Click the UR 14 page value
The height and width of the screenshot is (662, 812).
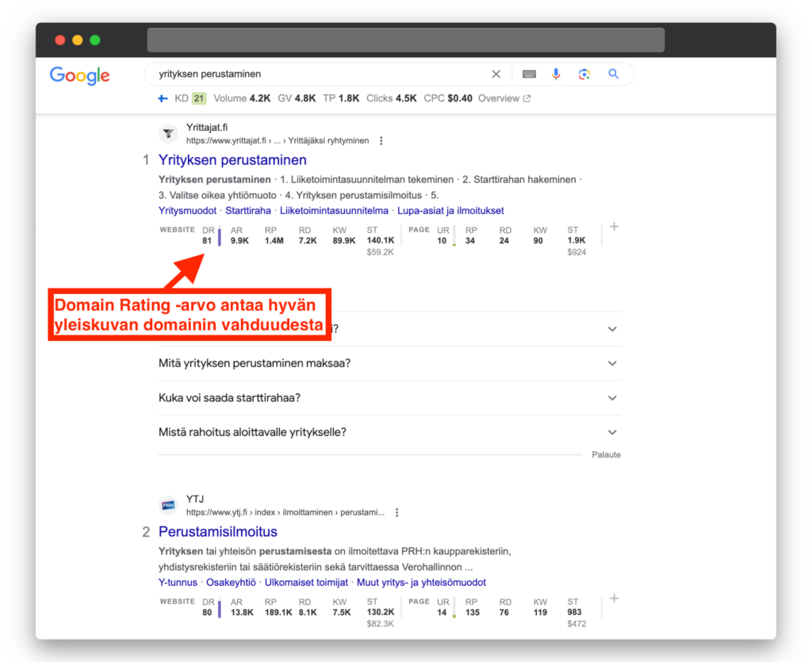442,612
